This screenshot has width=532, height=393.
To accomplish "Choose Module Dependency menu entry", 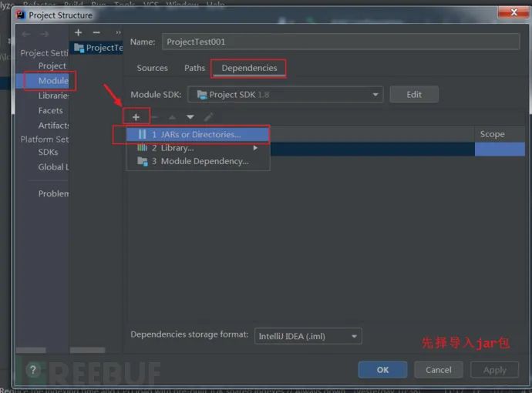I will tap(198, 161).
